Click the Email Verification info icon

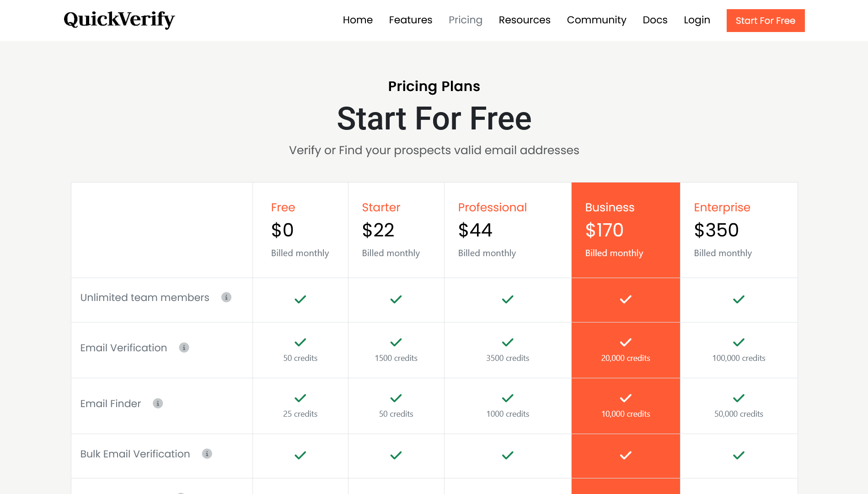184,348
